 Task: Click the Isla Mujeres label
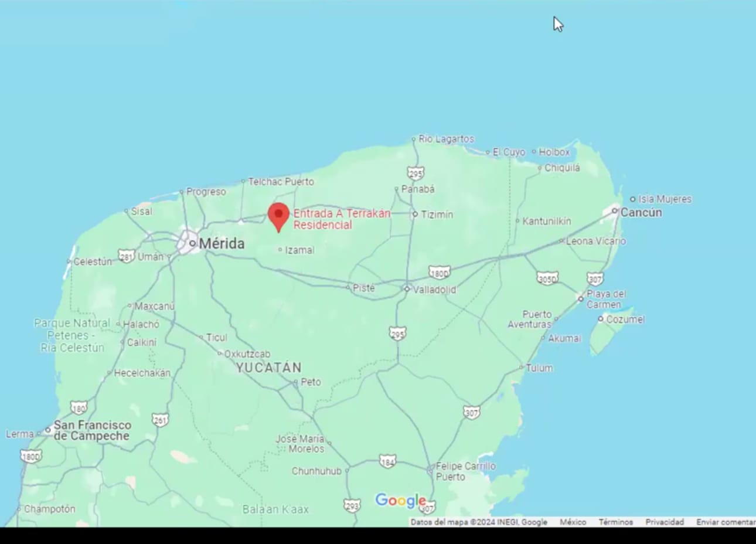[x=665, y=199]
